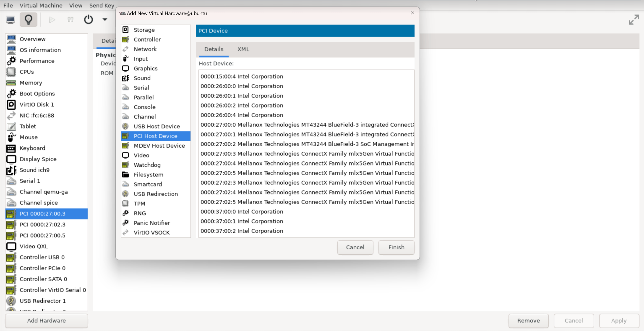The height and width of the screenshot is (331, 644).
Task: Click the graphical console monitor icon
Action: click(10, 19)
